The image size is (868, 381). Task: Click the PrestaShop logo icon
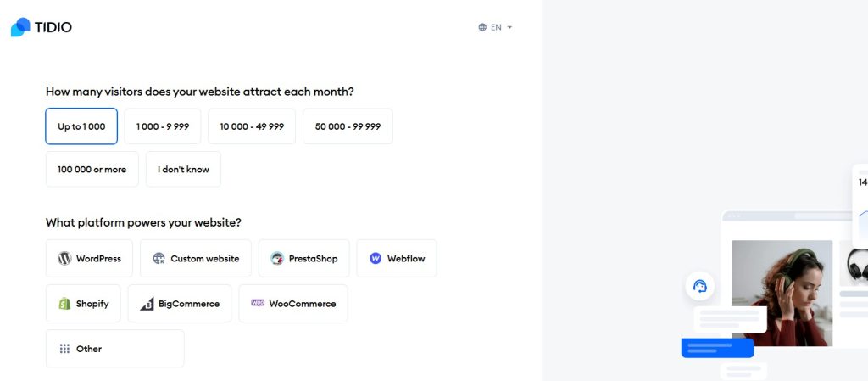coord(277,258)
